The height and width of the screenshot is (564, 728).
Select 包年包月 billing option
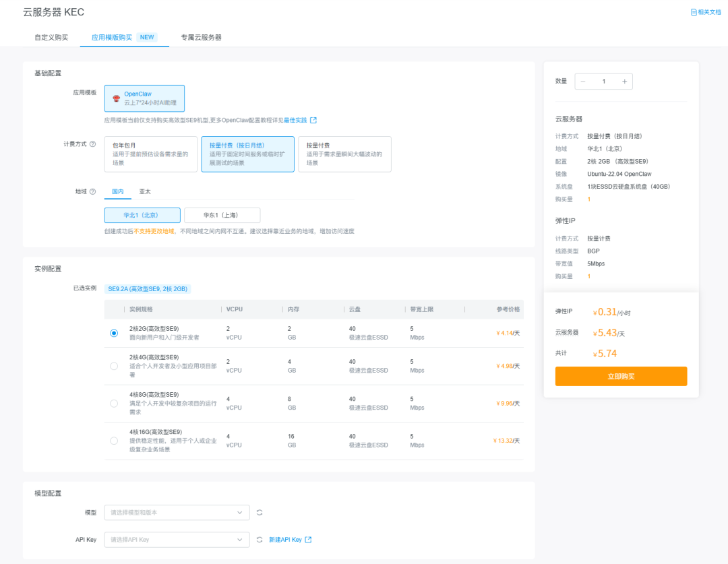tap(150, 154)
